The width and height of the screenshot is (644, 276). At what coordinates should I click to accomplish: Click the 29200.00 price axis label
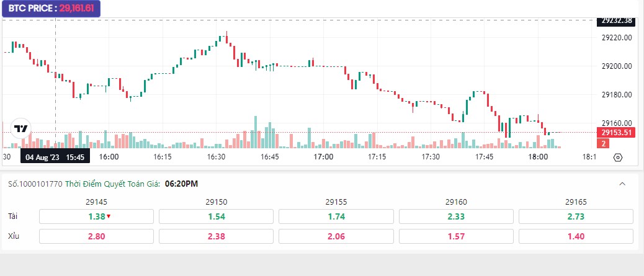[x=617, y=66]
